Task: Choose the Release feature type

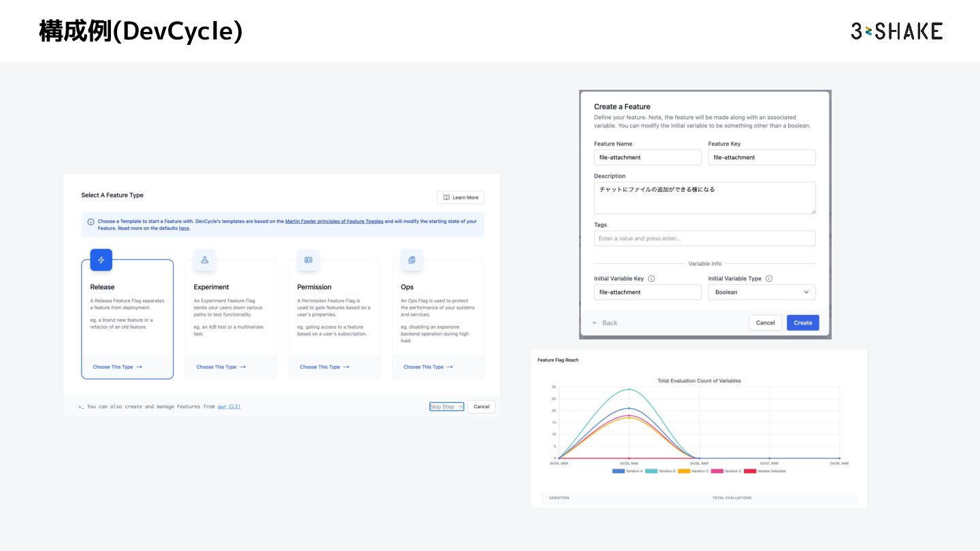Action: [117, 367]
